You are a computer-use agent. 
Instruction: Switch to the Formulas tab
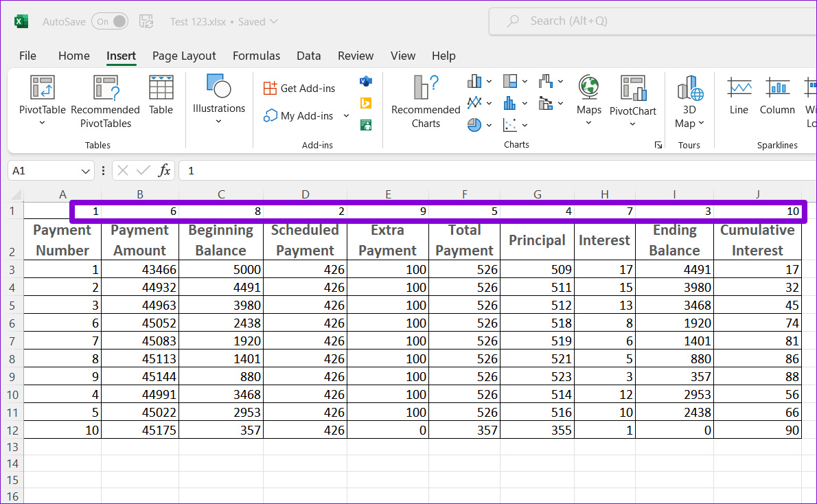click(256, 56)
